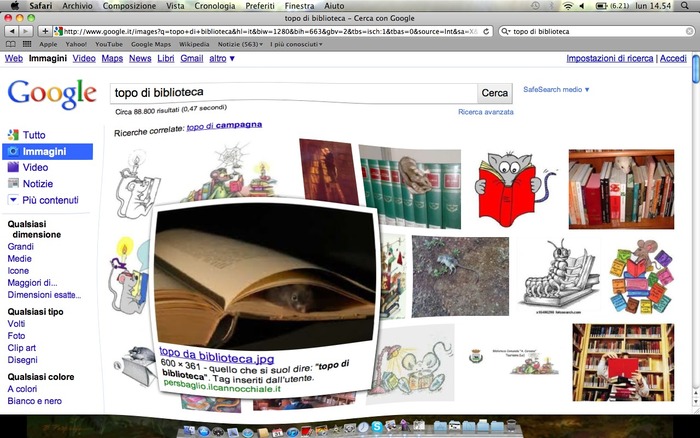Choose the Dimensioni esatte... filter
Viewport: 700px width, 438px height.
tap(45, 295)
